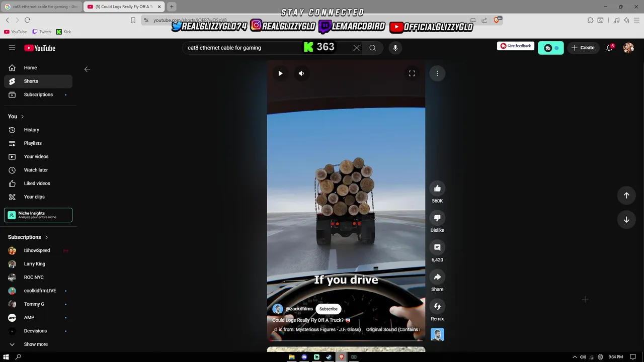The image size is (644, 362).
Task: Open the Give feedback button
Action: click(x=516, y=46)
